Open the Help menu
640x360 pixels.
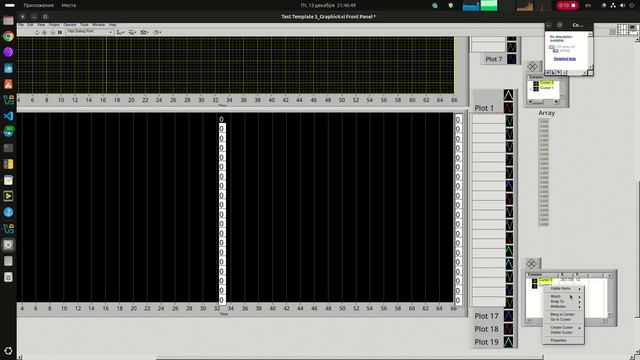[112, 25]
